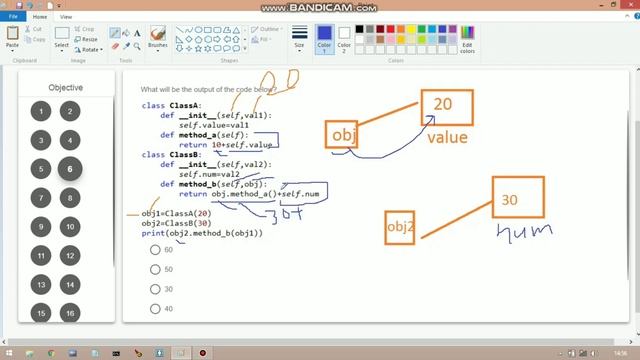
Task: Open the Select dropdown arrow
Action: (x=62, y=51)
